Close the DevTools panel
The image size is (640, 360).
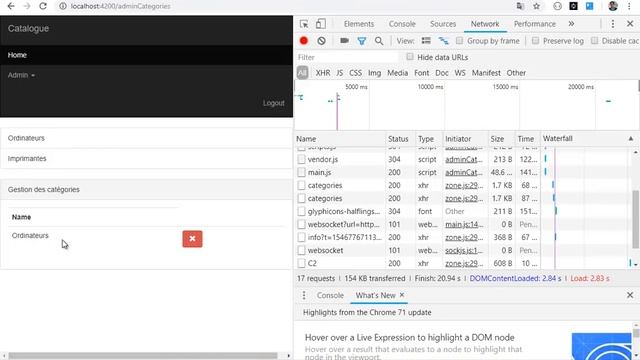pyautogui.click(x=630, y=24)
